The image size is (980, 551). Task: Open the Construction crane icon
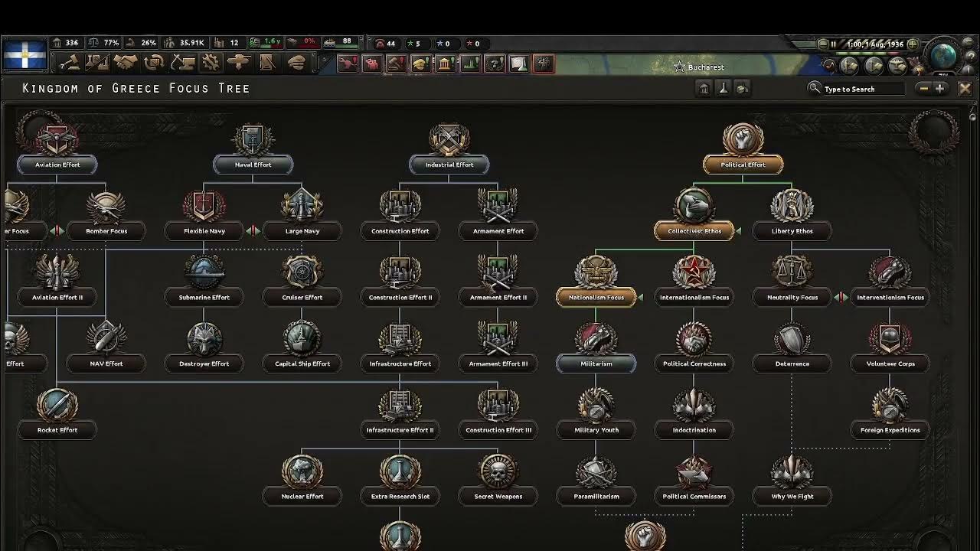183,63
